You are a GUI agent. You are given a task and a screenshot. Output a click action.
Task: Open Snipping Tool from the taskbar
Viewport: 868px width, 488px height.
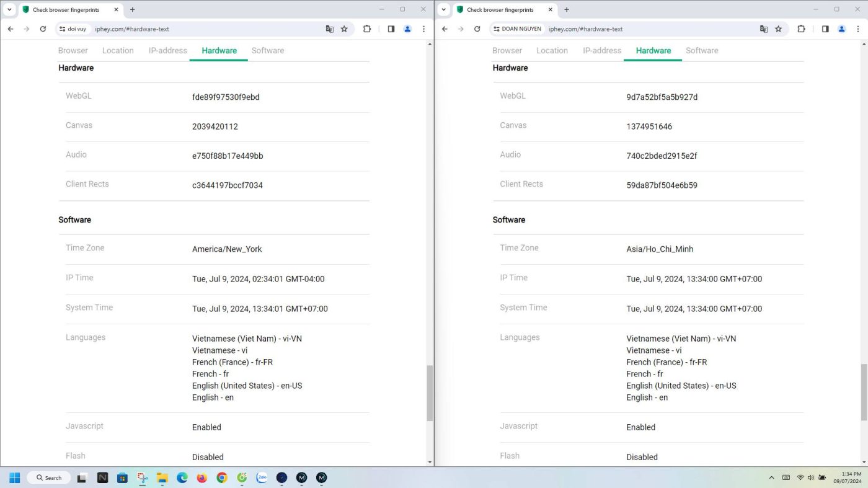pos(142,477)
